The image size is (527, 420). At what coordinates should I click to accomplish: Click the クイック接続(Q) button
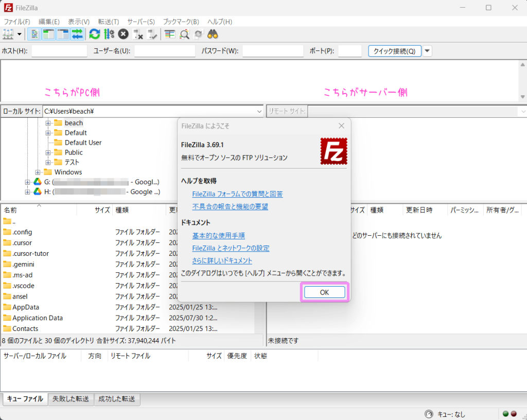tap(395, 51)
